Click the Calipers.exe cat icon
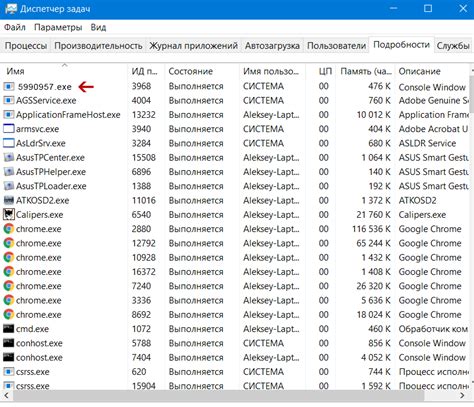The width and height of the screenshot is (474, 407). (9, 214)
